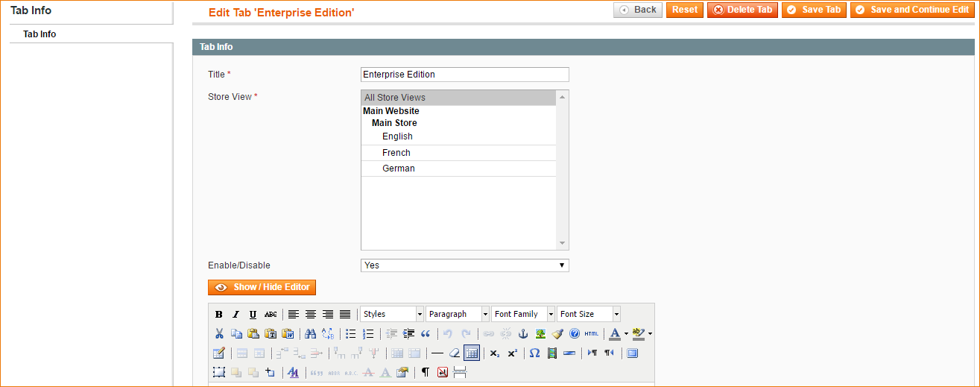The image size is (980, 387).
Task: Select English store view
Action: pos(458,137)
